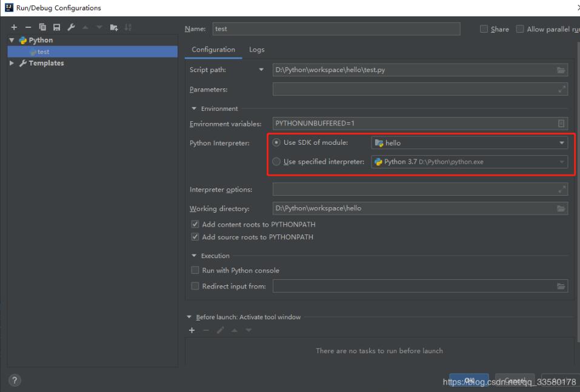
Task: Click the no tasks to run message
Action: coord(379,351)
